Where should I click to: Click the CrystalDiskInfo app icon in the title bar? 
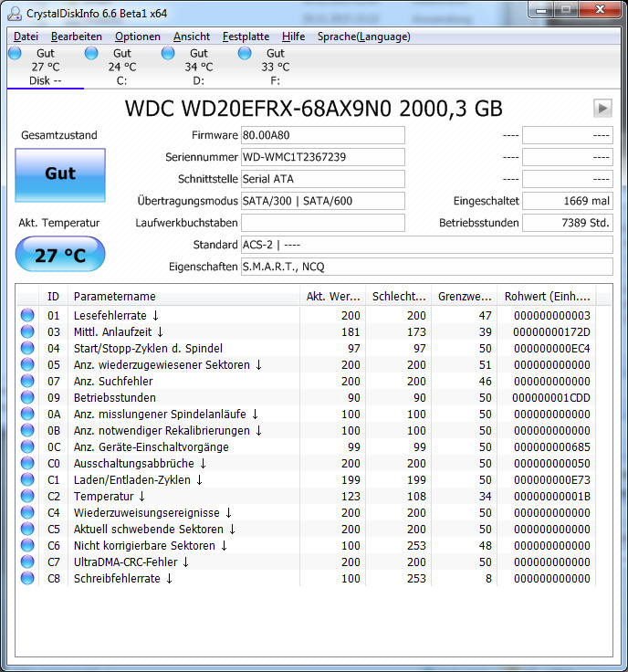[15, 14]
